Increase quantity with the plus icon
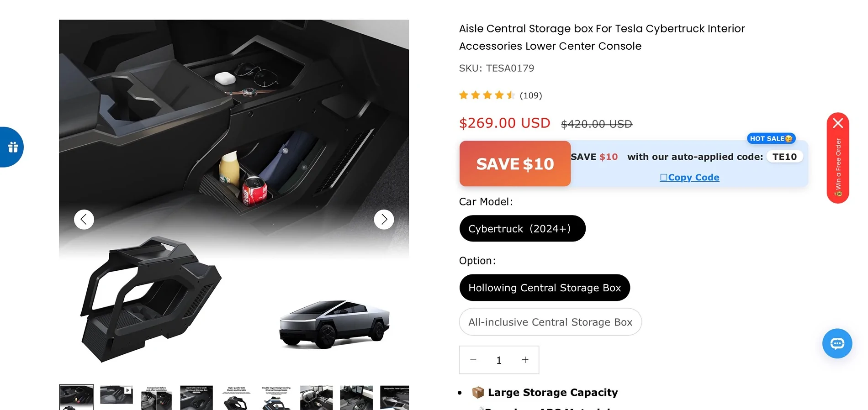This screenshot has width=868, height=410. click(x=525, y=360)
